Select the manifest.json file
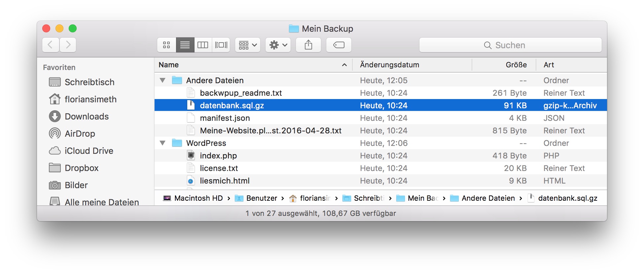 225,118
